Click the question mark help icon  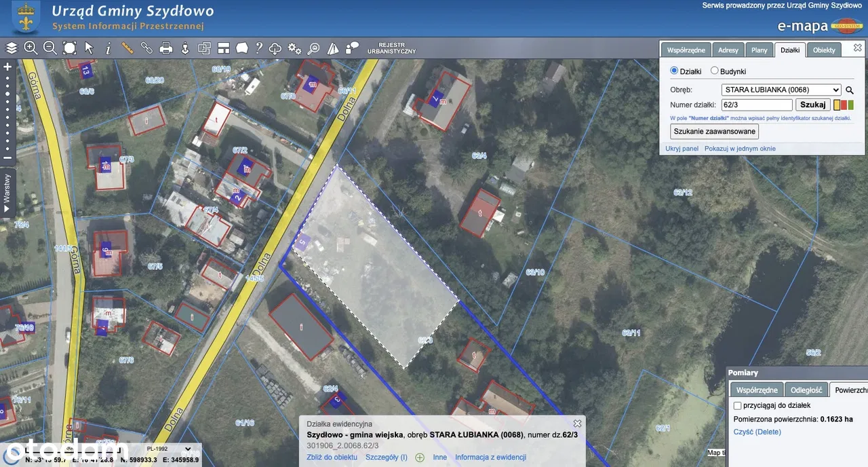258,48
